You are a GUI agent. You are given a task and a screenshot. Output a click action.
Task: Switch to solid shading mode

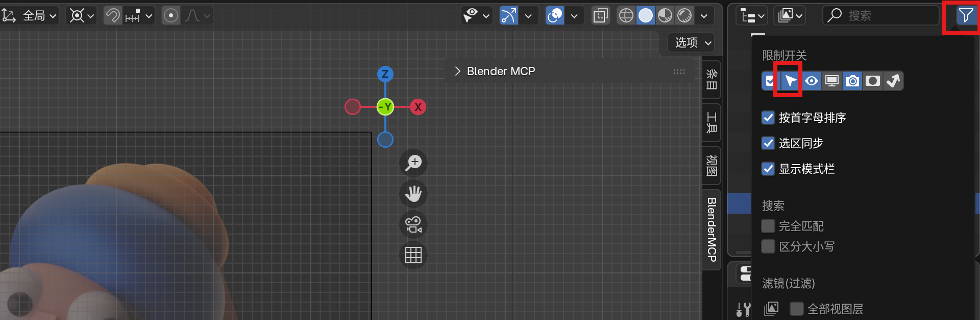(x=646, y=16)
